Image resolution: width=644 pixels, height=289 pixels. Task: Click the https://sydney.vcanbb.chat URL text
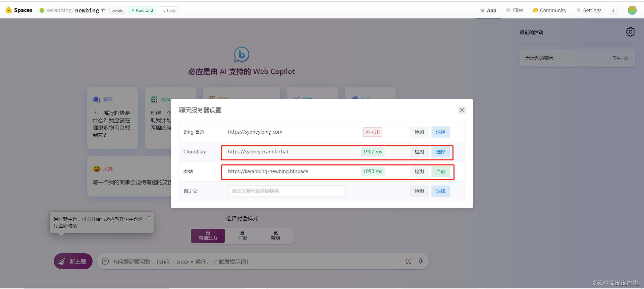pyautogui.click(x=258, y=152)
